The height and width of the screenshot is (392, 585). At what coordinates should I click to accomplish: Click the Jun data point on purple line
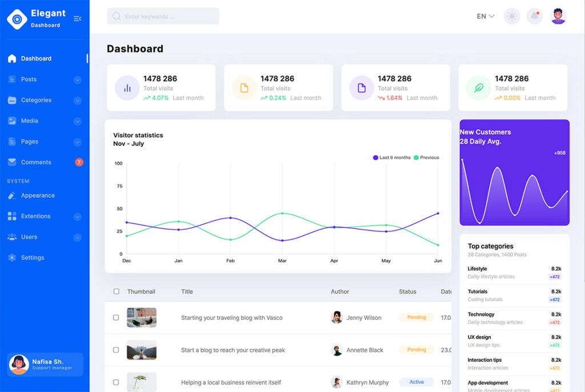(x=438, y=213)
